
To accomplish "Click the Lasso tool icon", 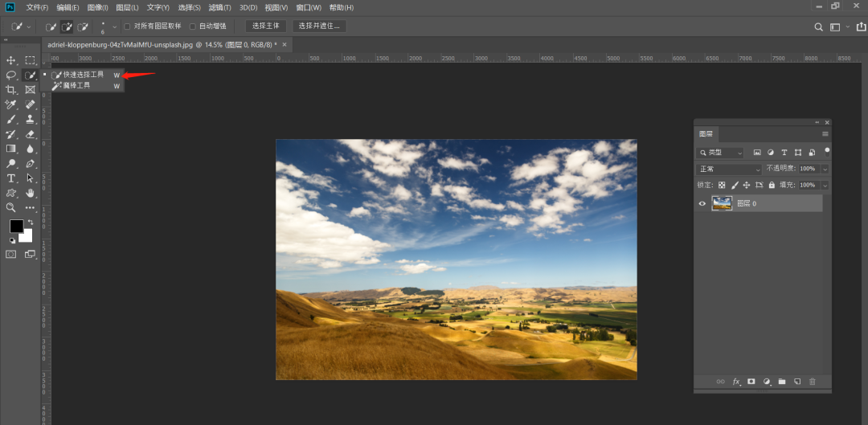I will tap(11, 75).
